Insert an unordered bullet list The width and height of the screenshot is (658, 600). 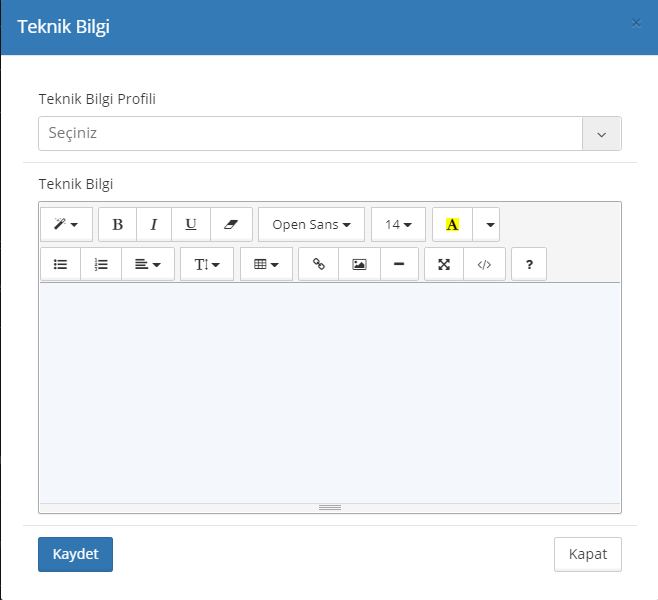(x=60, y=264)
